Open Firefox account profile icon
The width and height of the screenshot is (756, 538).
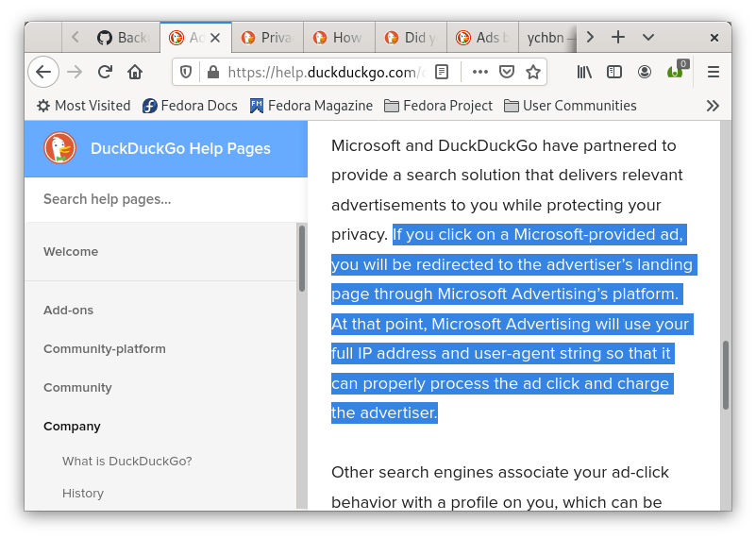click(x=645, y=72)
